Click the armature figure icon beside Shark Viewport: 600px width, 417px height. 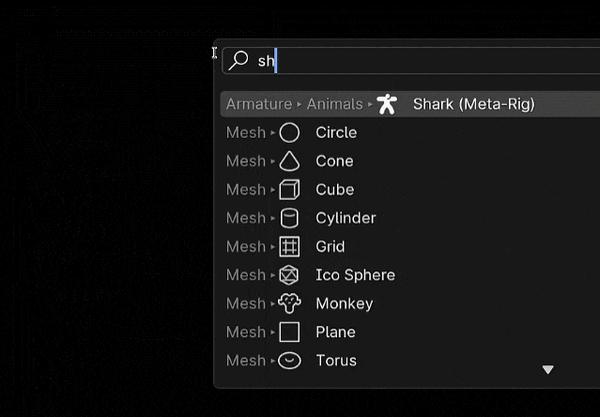(387, 104)
